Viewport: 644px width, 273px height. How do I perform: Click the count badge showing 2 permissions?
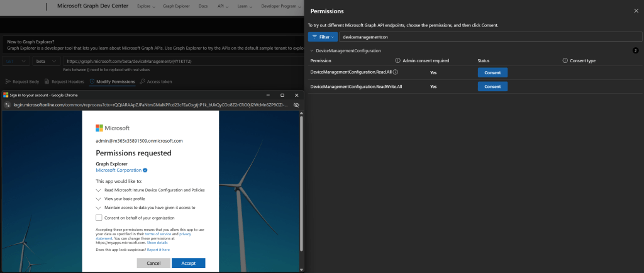pos(635,50)
